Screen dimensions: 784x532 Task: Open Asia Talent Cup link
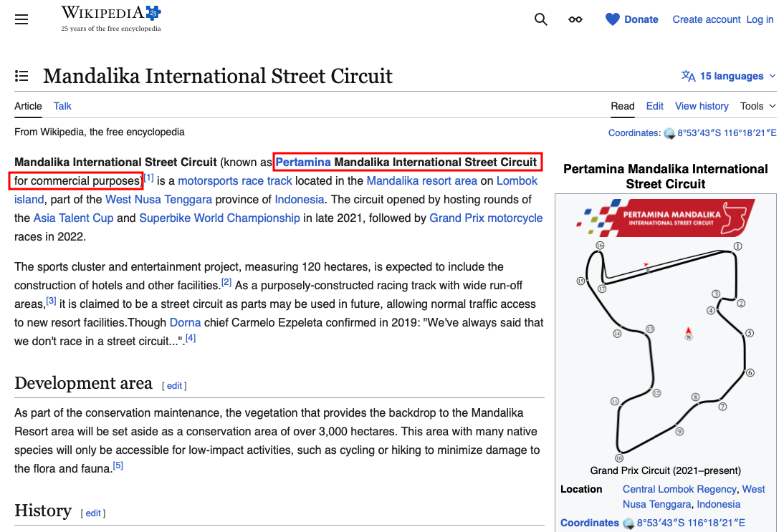click(74, 218)
